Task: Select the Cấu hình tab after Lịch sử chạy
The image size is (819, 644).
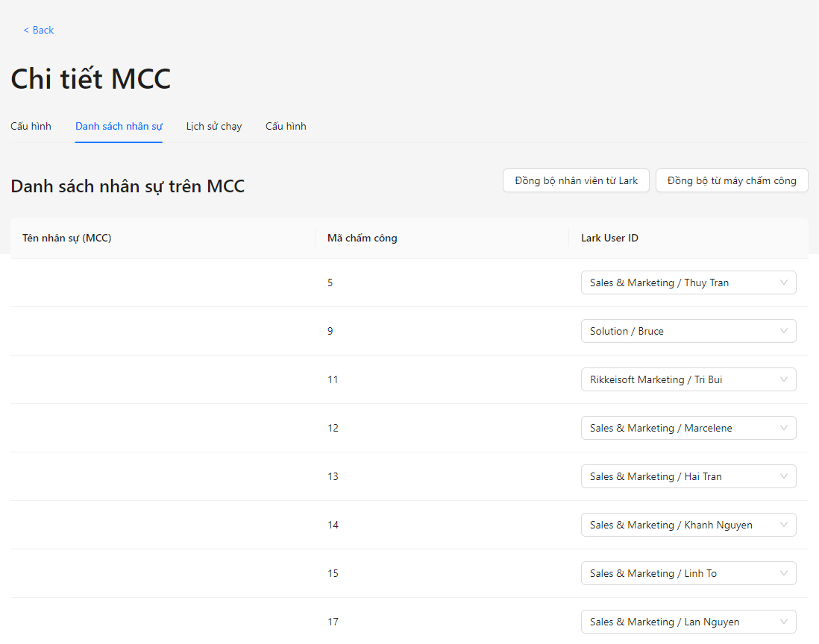Action: [x=286, y=126]
